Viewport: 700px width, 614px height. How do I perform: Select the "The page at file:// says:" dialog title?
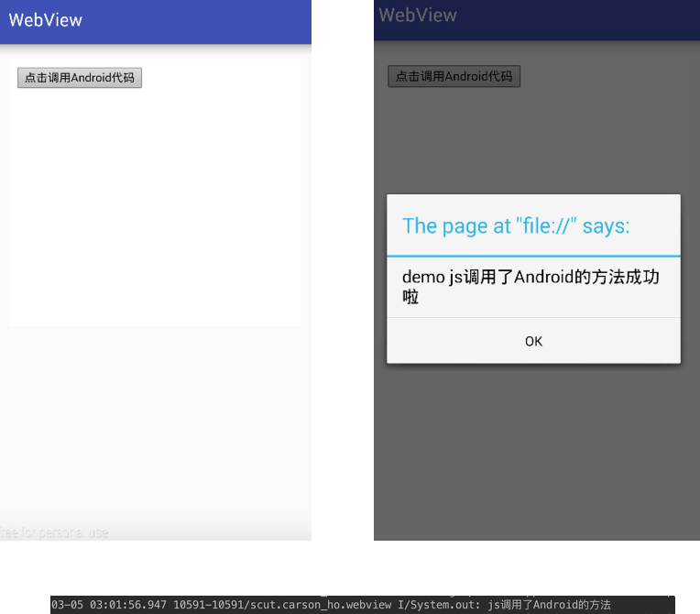516,225
